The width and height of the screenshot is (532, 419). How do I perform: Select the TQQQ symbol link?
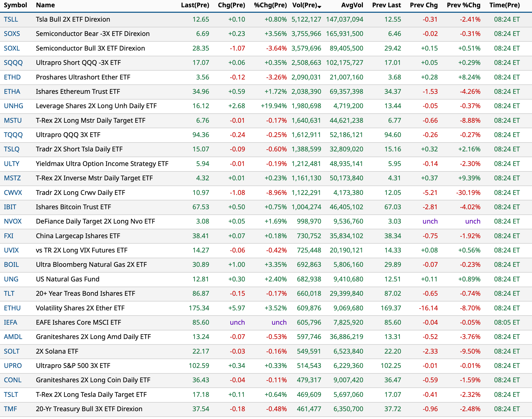(13, 135)
